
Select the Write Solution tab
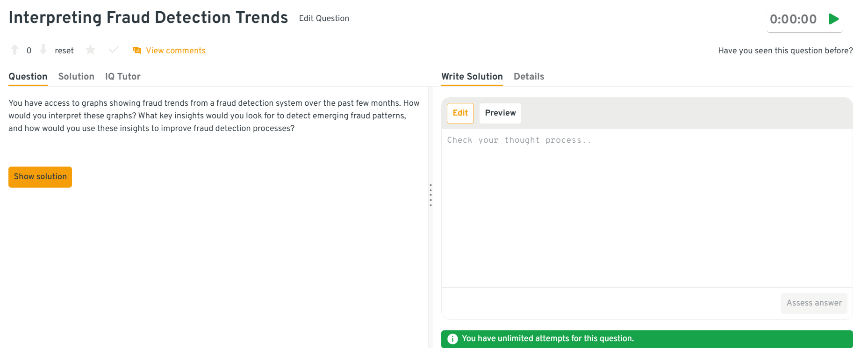coord(472,77)
